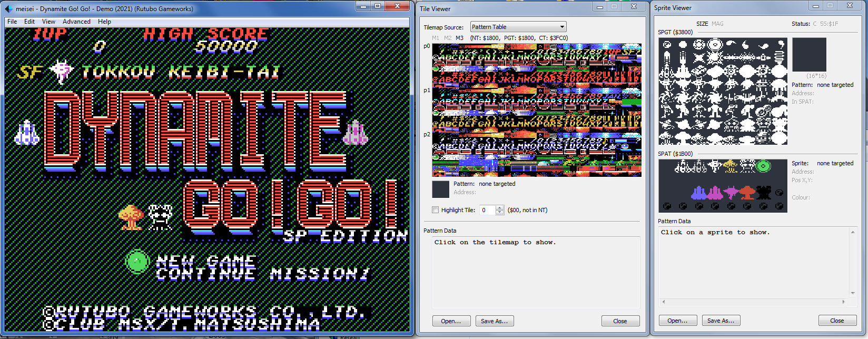
Task: Click the SP EDITION text in the game
Action: coord(346,236)
